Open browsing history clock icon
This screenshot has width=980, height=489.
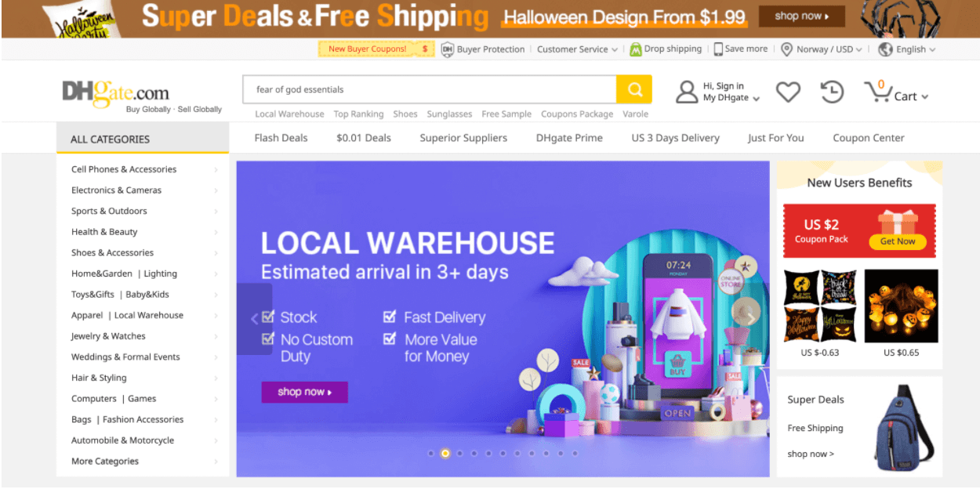coord(832,92)
